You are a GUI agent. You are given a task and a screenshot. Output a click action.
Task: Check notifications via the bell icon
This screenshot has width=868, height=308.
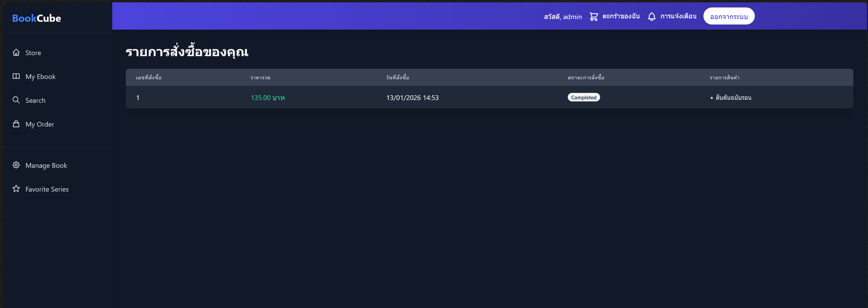coord(651,16)
